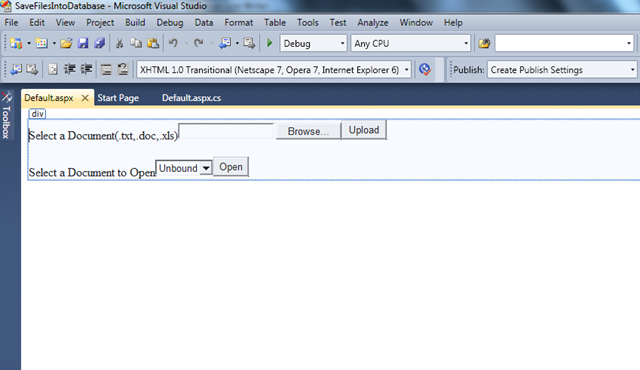Open the Edit menu
The width and height of the screenshot is (640, 370).
tap(37, 22)
